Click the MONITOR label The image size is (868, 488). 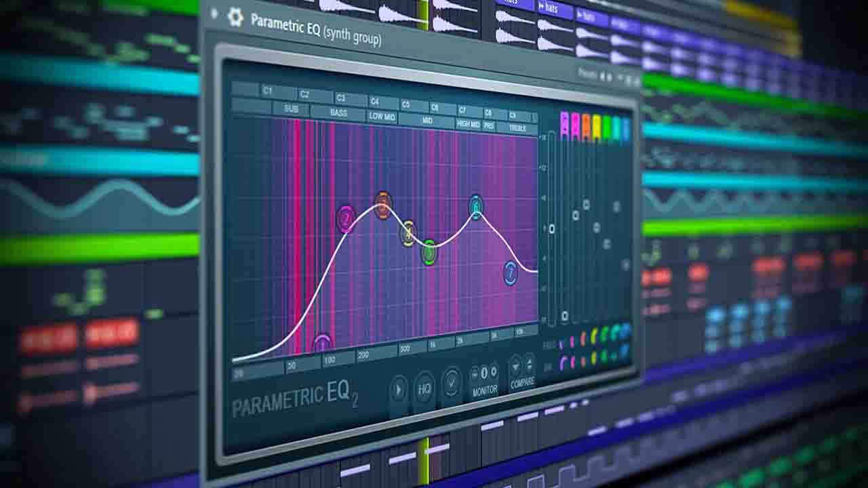tap(484, 390)
